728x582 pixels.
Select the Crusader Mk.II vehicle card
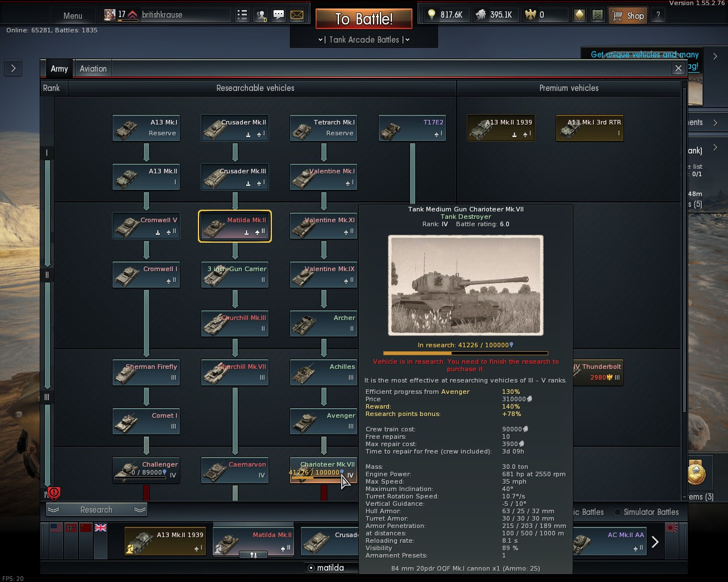coord(235,128)
